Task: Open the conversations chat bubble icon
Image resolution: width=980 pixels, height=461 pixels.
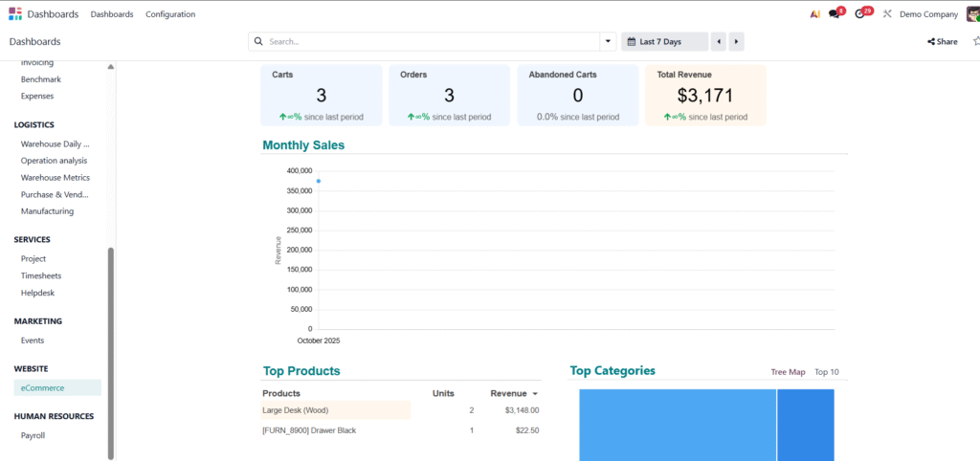Action: [x=835, y=14]
